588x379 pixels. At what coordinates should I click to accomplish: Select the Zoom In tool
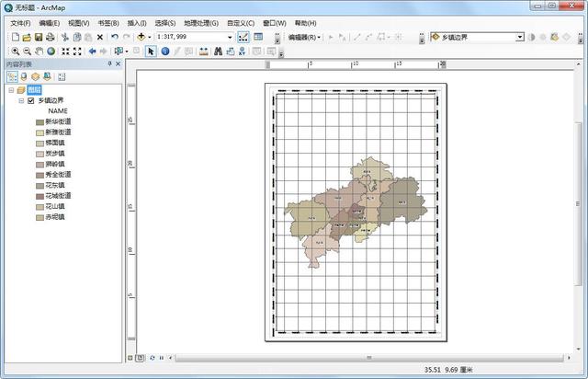coord(15,52)
